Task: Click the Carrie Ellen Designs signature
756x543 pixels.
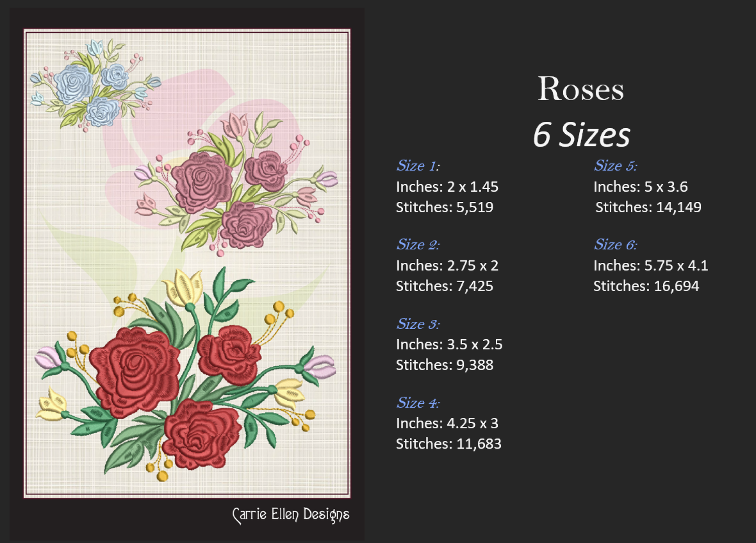Action: [291, 515]
